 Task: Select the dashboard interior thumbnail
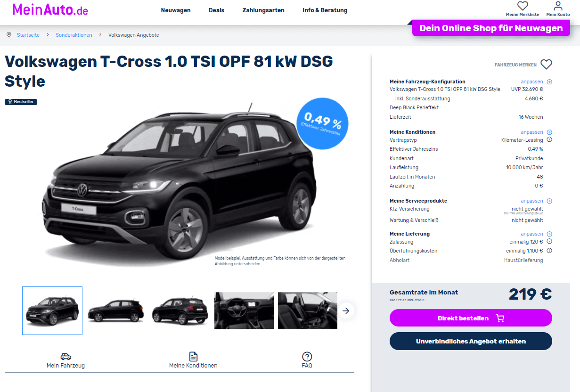point(244,310)
